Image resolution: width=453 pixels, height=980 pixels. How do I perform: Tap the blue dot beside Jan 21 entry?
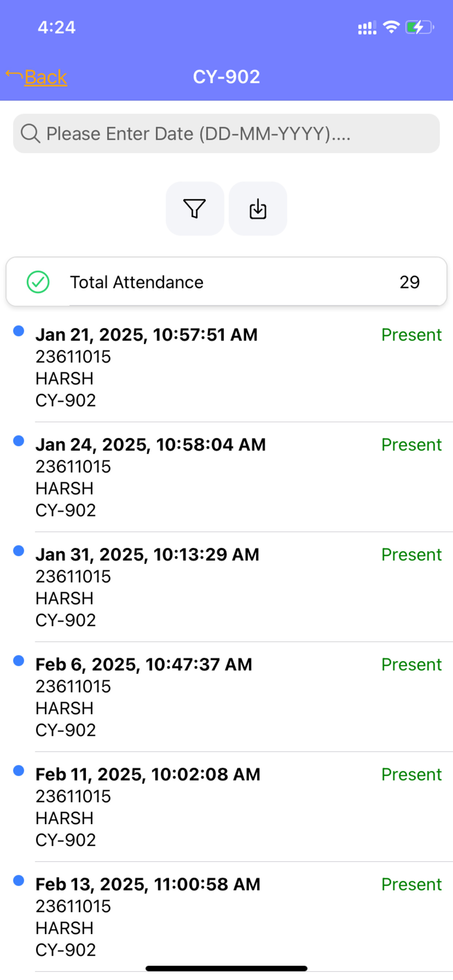coord(19,331)
